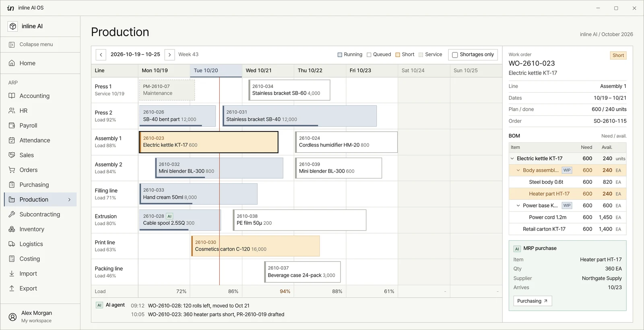Click the Alex Morgan user avatar icon
Viewport: 644px width, 330px height.
tap(13, 317)
